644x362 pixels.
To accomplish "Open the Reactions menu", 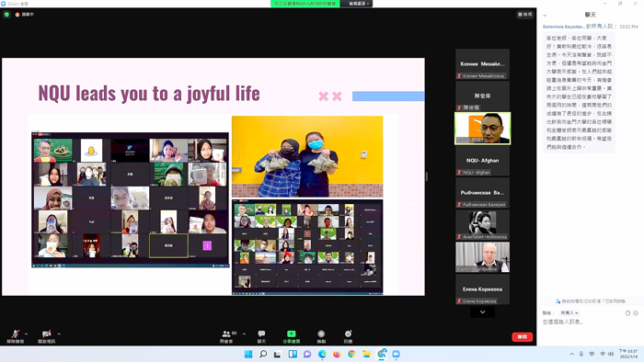I will [348, 336].
